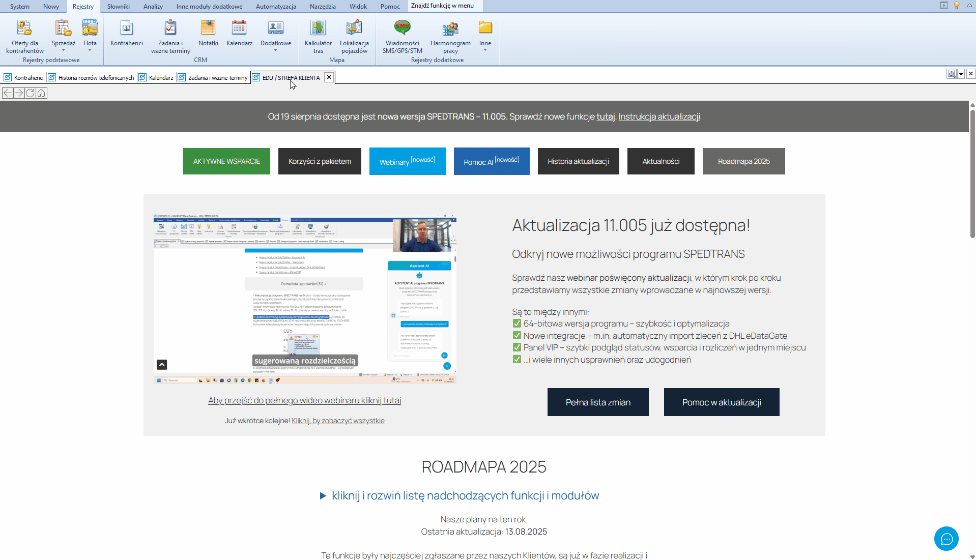Open Harmonogram pracy icon
This screenshot has height=560, width=976.
click(x=450, y=36)
